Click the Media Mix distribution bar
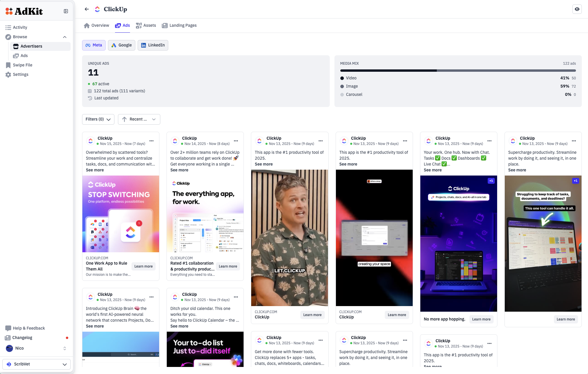 [458, 71]
